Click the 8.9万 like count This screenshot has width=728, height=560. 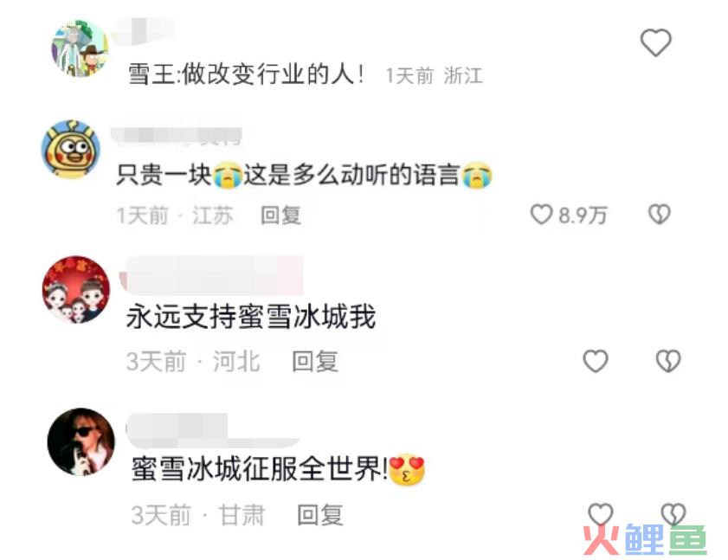(x=583, y=215)
